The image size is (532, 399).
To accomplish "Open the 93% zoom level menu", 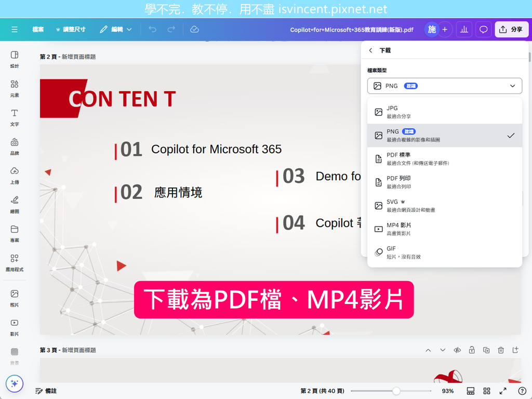I will pos(447,391).
